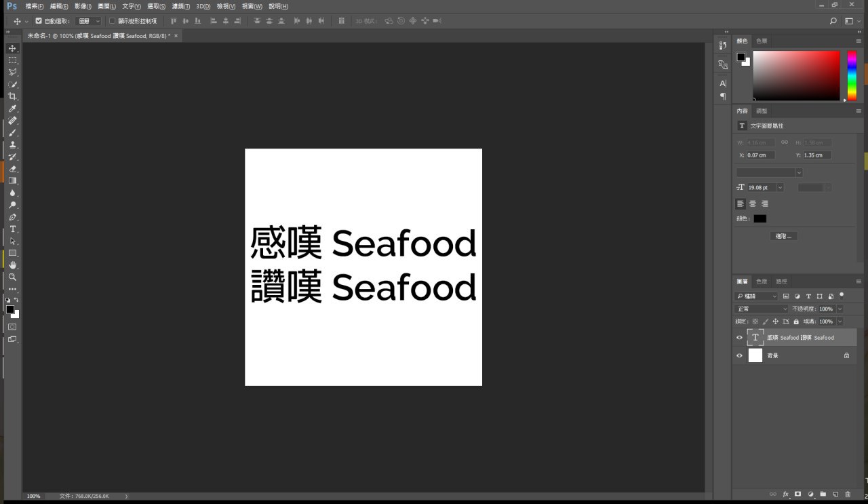
Task: Select the Gradient tool
Action: 12,181
